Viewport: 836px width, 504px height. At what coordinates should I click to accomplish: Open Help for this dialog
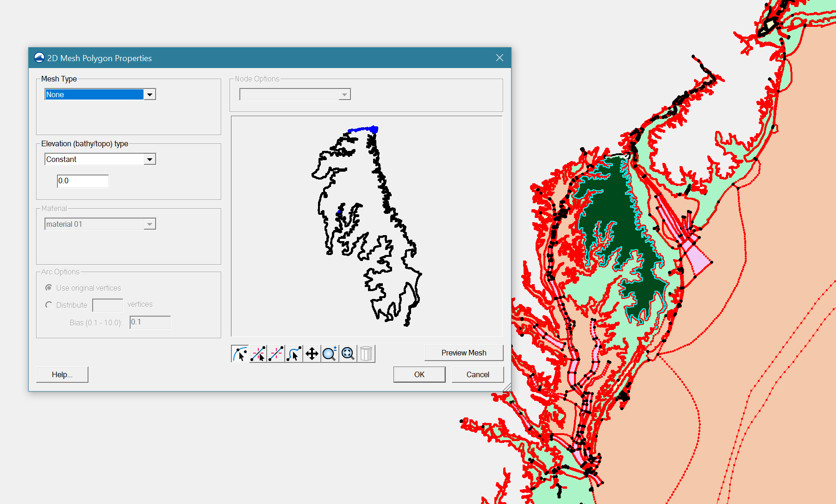62,374
